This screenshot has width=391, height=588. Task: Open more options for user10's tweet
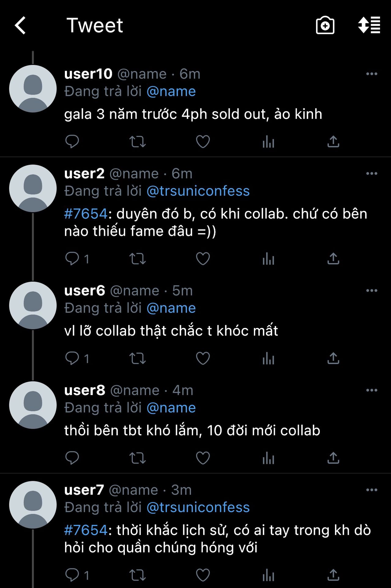pos(371,74)
